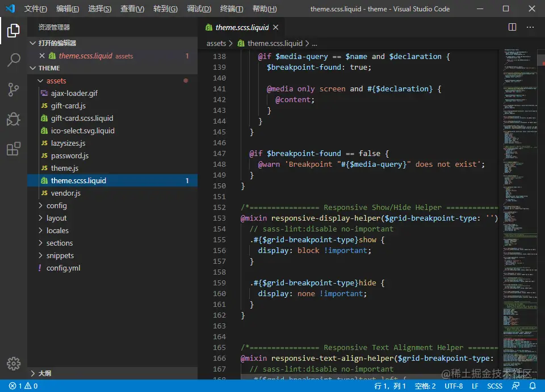This screenshot has width=545, height=392.
Task: Open the Explorer view in activity bar
Action: (x=14, y=31)
